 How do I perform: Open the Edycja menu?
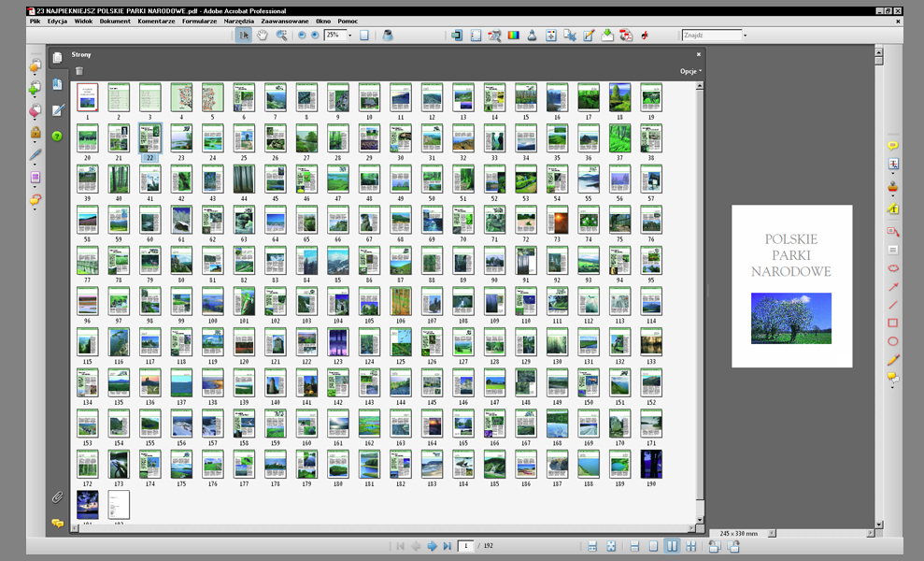point(57,22)
